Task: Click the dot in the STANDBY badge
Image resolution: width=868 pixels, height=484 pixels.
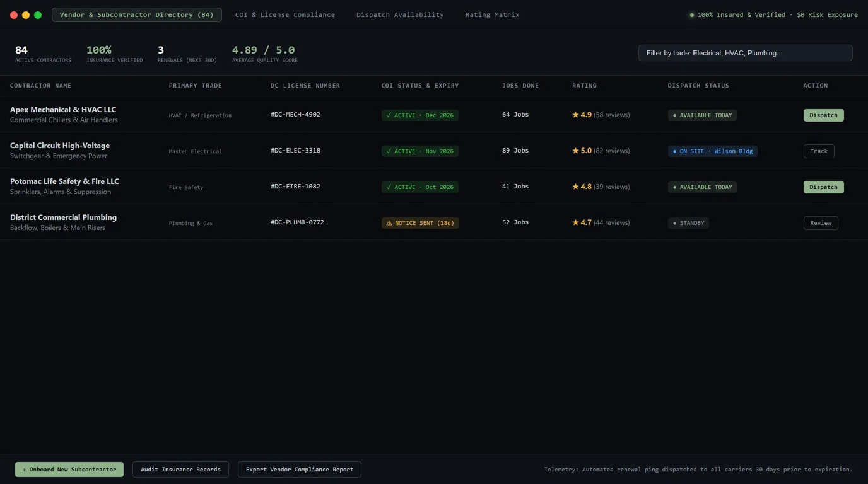Action: [675, 223]
